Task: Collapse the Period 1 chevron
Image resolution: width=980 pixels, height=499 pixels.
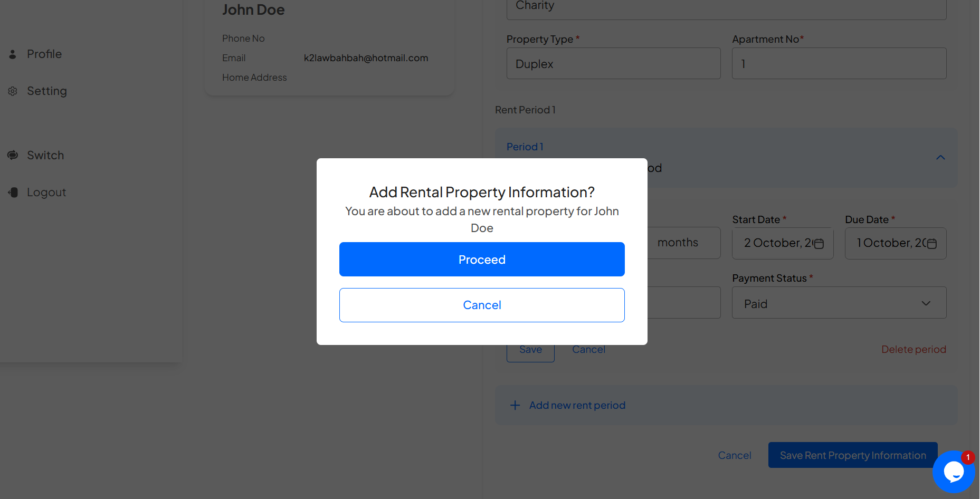Action: point(940,157)
